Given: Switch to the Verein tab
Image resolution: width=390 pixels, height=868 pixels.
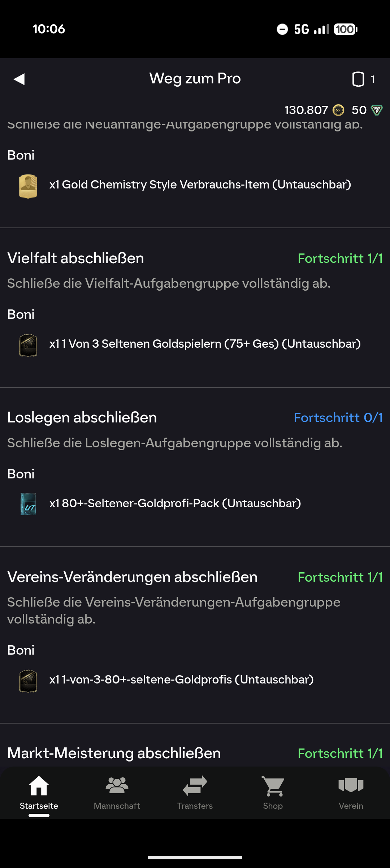Looking at the screenshot, I should pyautogui.click(x=351, y=793).
